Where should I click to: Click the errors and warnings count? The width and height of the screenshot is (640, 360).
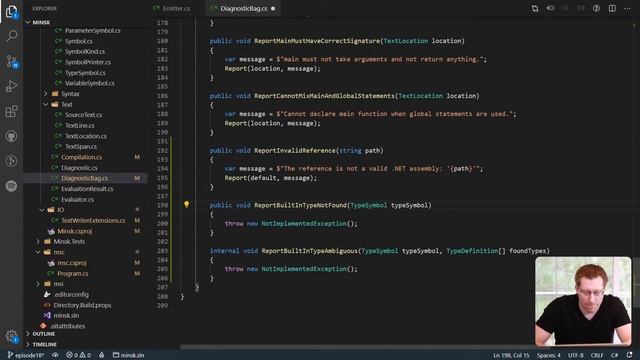(78, 355)
